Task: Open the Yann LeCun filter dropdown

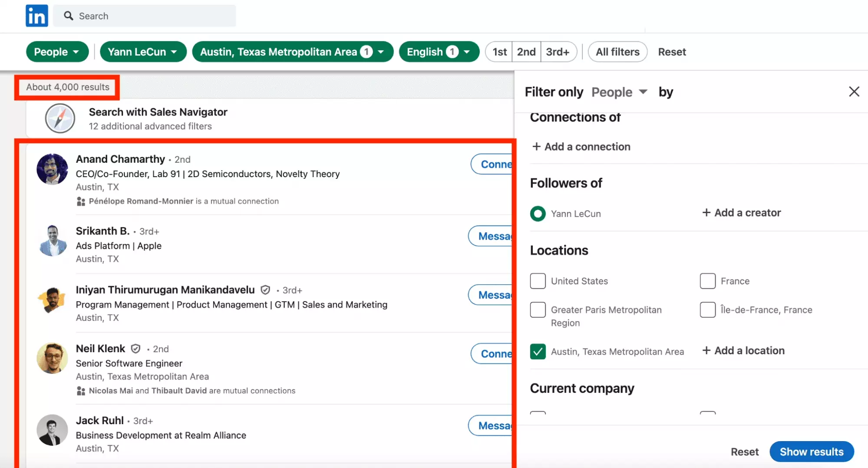Action: coord(143,52)
